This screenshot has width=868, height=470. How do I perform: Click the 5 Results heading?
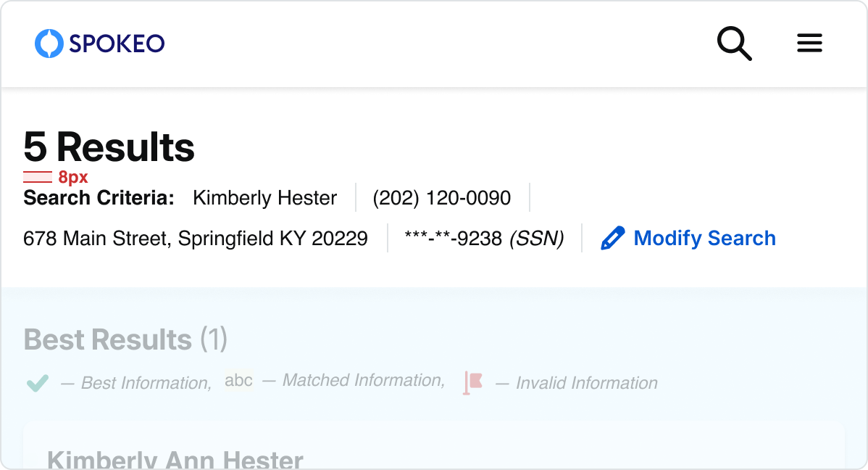pyautogui.click(x=109, y=147)
